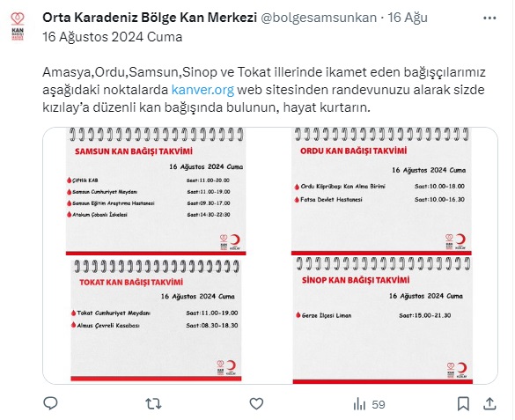The height and width of the screenshot is (420, 515).
Task: Open the share tweet icon
Action: [489, 404]
